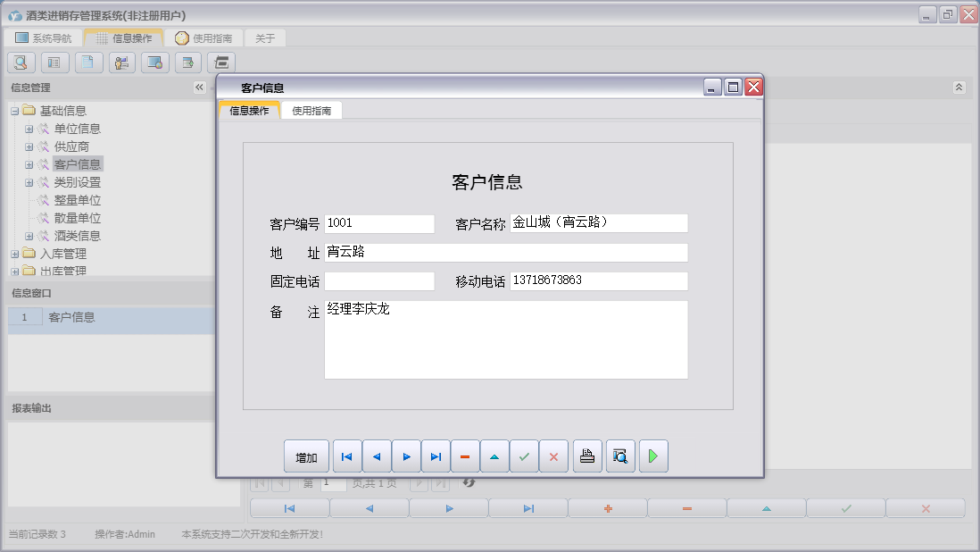Click the 增加 button
This screenshot has width=980, height=552.
pyautogui.click(x=306, y=456)
